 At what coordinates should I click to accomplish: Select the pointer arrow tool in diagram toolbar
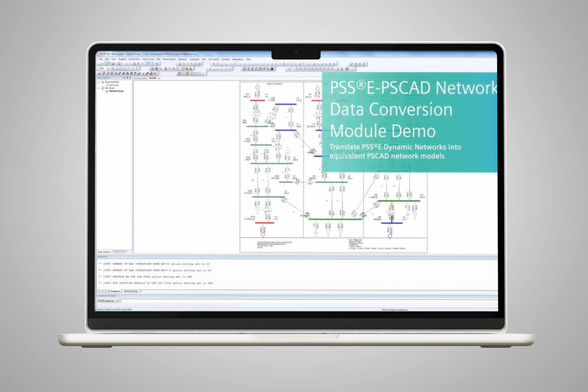point(214,64)
